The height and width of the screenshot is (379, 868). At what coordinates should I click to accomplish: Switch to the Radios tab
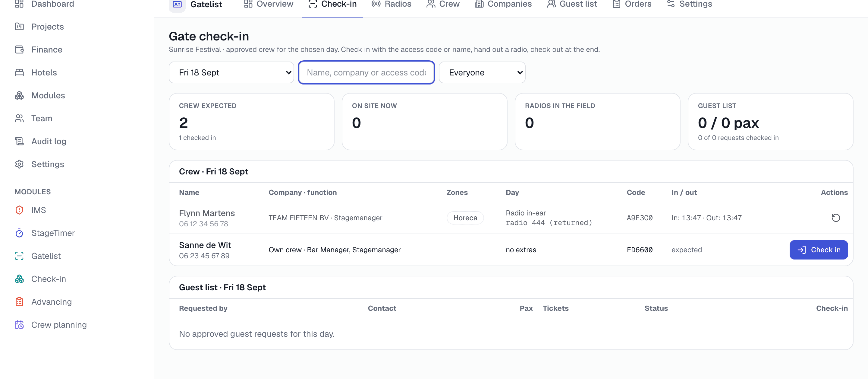[x=391, y=4]
